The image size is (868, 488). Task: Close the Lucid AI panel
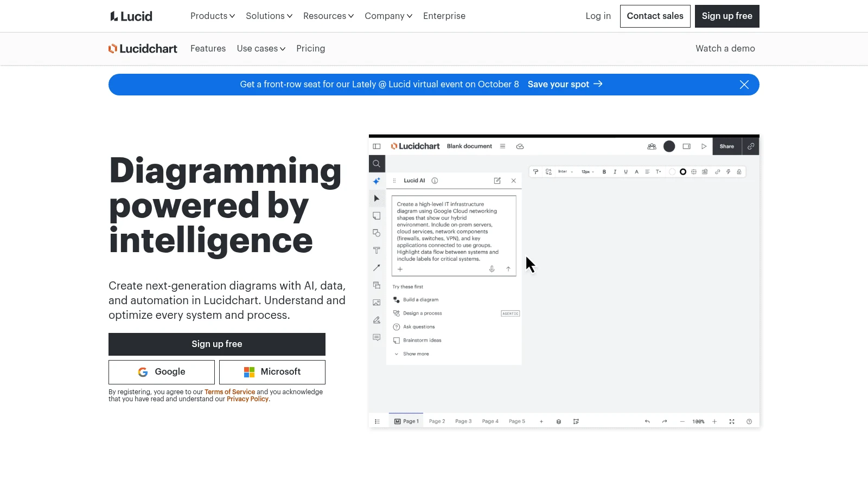(x=514, y=181)
